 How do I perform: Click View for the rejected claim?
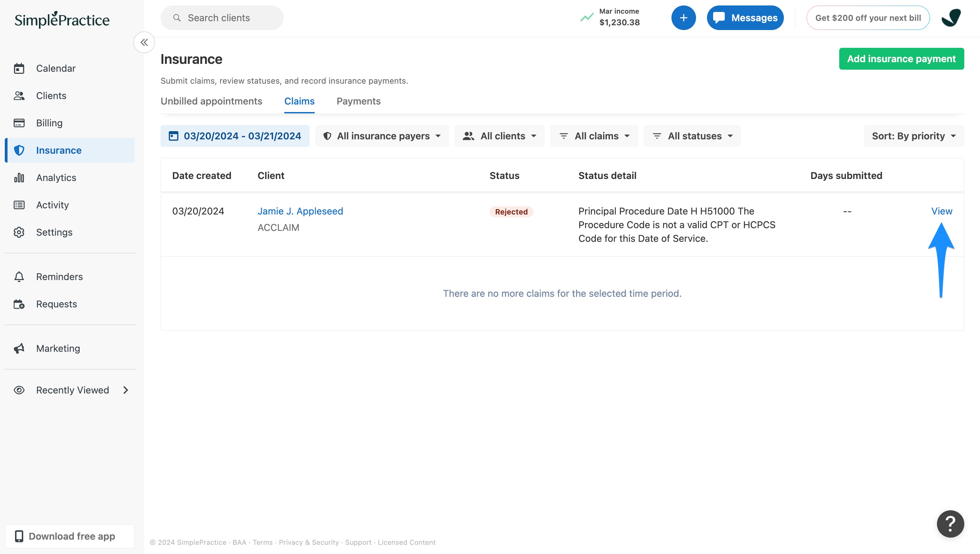(942, 211)
